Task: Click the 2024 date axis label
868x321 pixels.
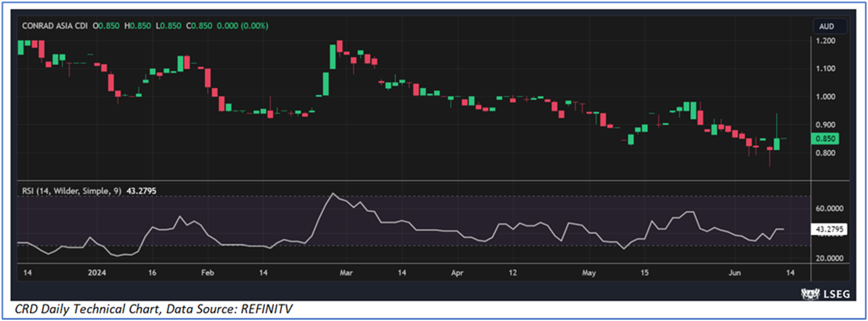Action: tap(98, 273)
